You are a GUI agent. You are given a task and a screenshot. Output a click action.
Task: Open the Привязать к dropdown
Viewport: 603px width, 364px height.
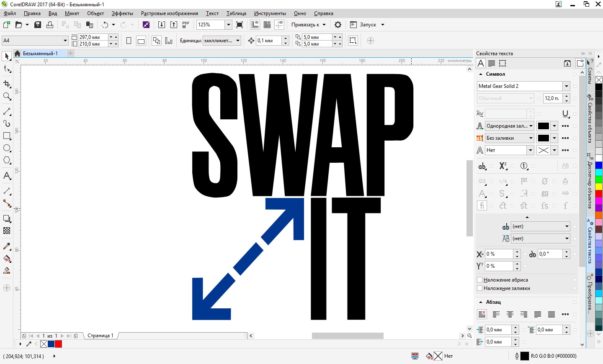pos(308,25)
